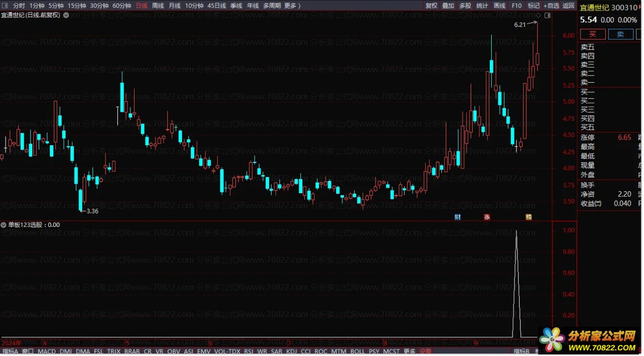Apply the FSL indicator
This screenshot has height=356, width=644.
pos(99,351)
